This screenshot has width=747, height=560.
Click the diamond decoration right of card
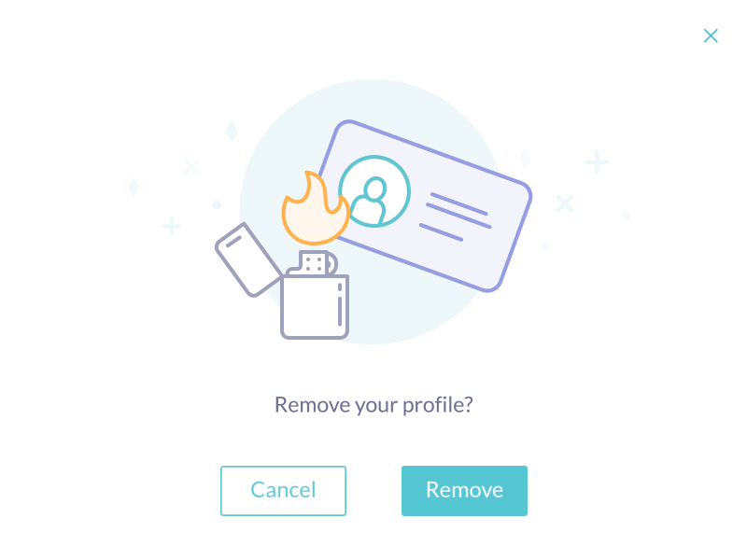[525, 159]
